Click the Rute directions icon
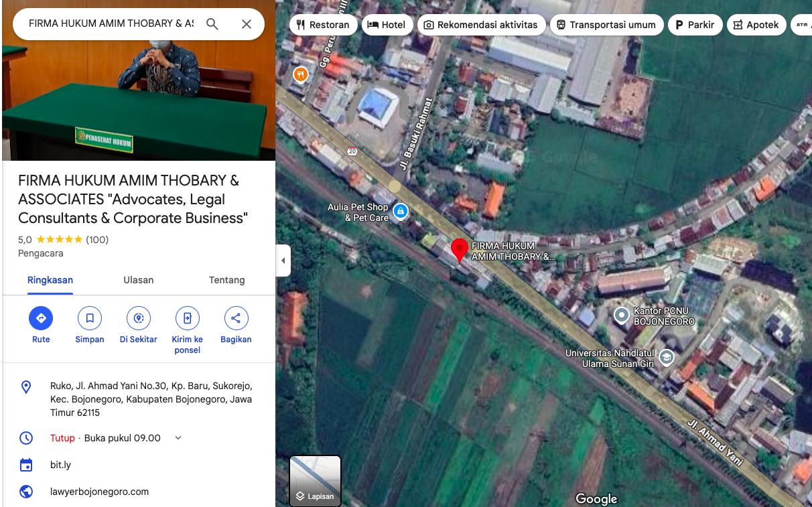The height and width of the screenshot is (507, 812). click(x=41, y=318)
